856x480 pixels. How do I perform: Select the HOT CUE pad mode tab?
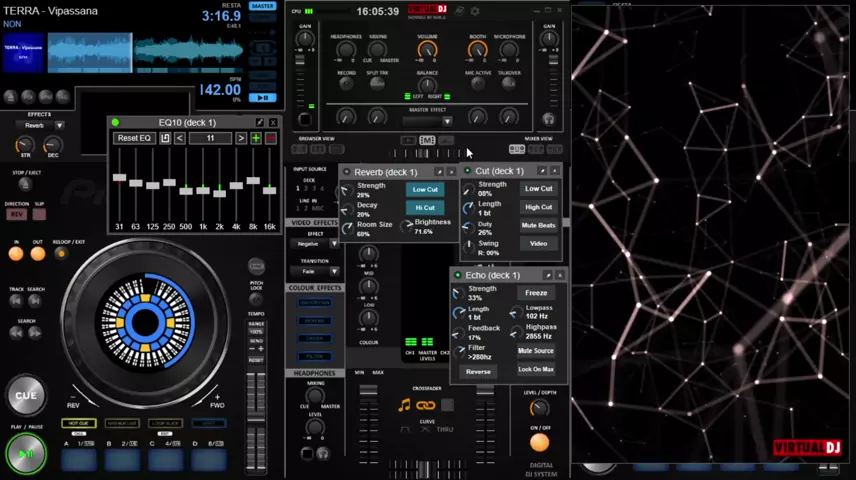pos(79,424)
